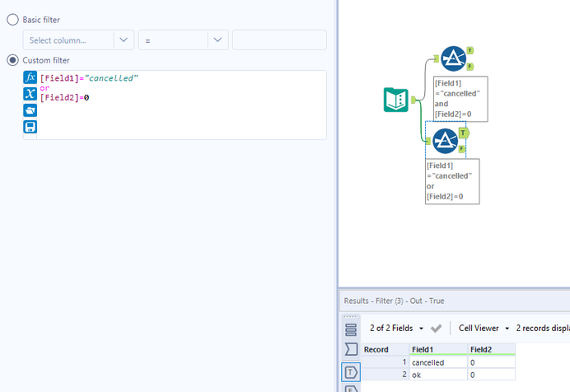Click the input anchor of the 'and' filter
The height and width of the screenshot is (392, 570).
click(437, 58)
